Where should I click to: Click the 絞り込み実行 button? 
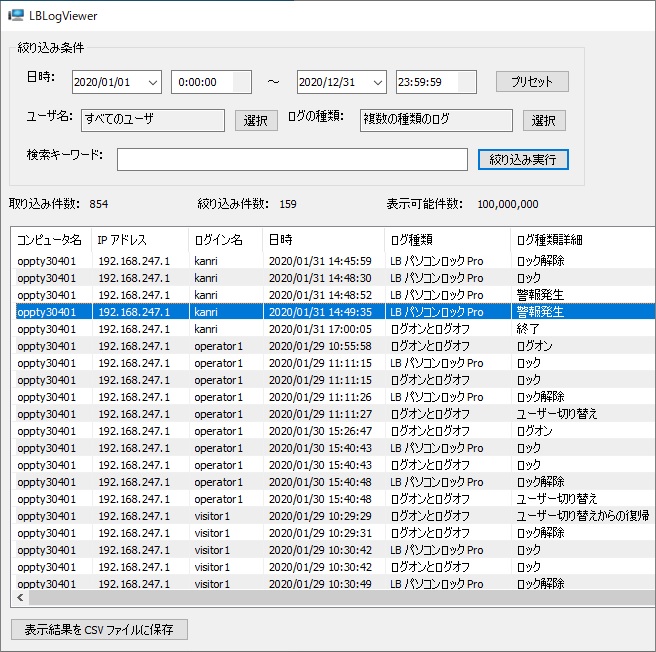[x=523, y=159]
